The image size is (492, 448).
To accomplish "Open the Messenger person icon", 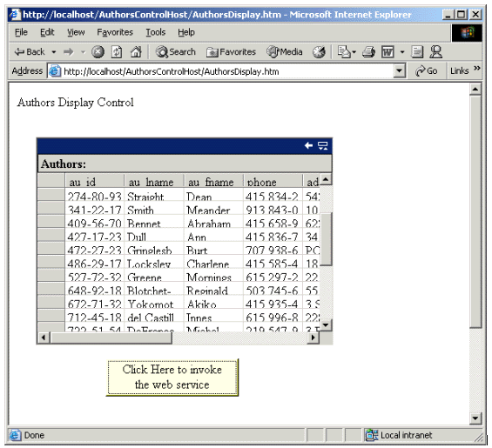I will point(436,51).
